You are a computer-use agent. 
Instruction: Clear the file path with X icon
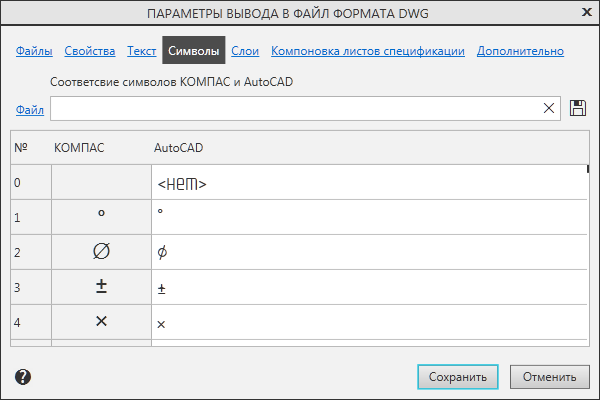[x=549, y=108]
